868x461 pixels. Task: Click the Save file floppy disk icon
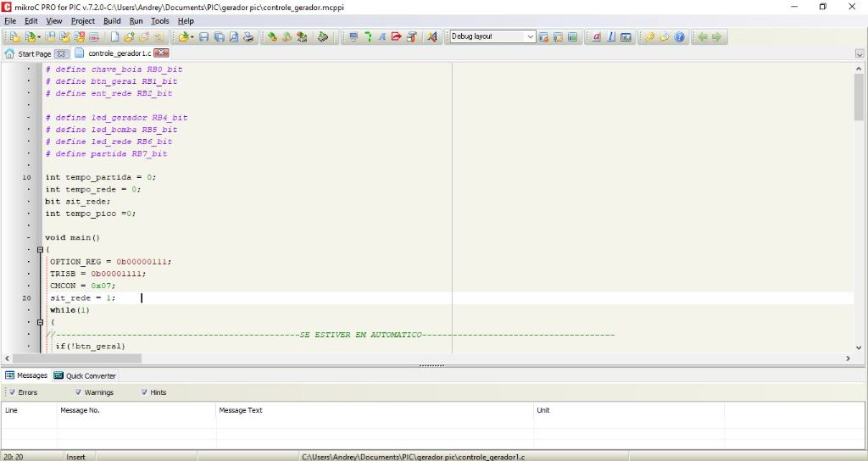(x=204, y=37)
